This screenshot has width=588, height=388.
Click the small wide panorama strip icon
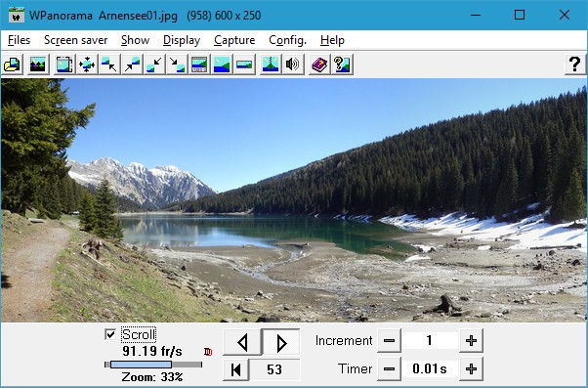pos(244,65)
